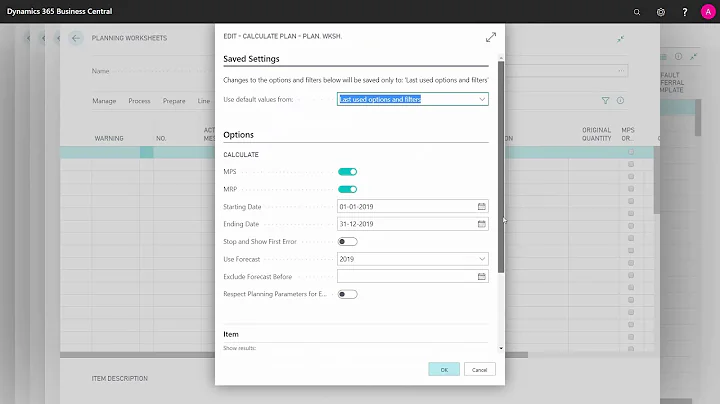Toggle the MRP switch
The image size is (720, 404).
(347, 189)
